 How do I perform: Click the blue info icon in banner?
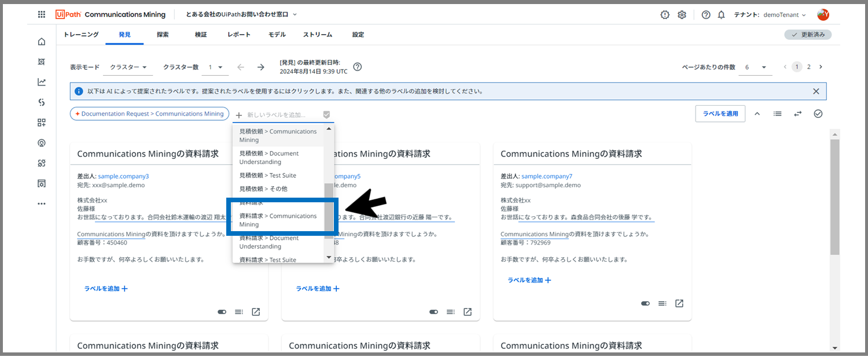point(79,91)
